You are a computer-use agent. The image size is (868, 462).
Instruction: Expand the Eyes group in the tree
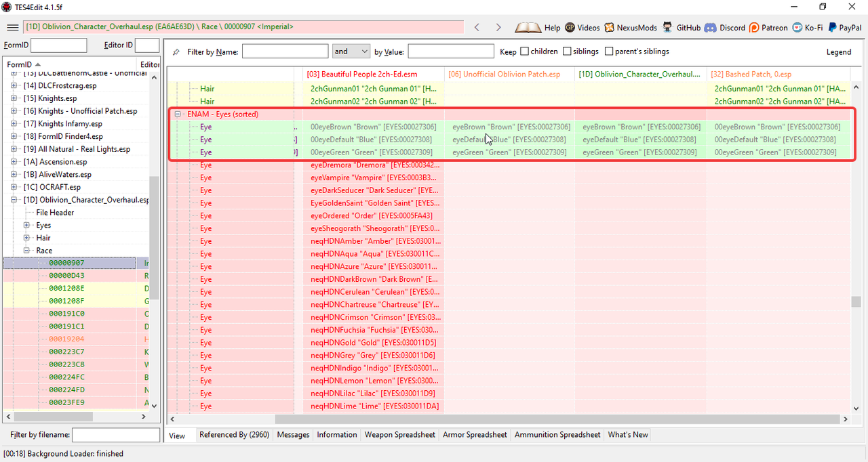tap(26, 225)
